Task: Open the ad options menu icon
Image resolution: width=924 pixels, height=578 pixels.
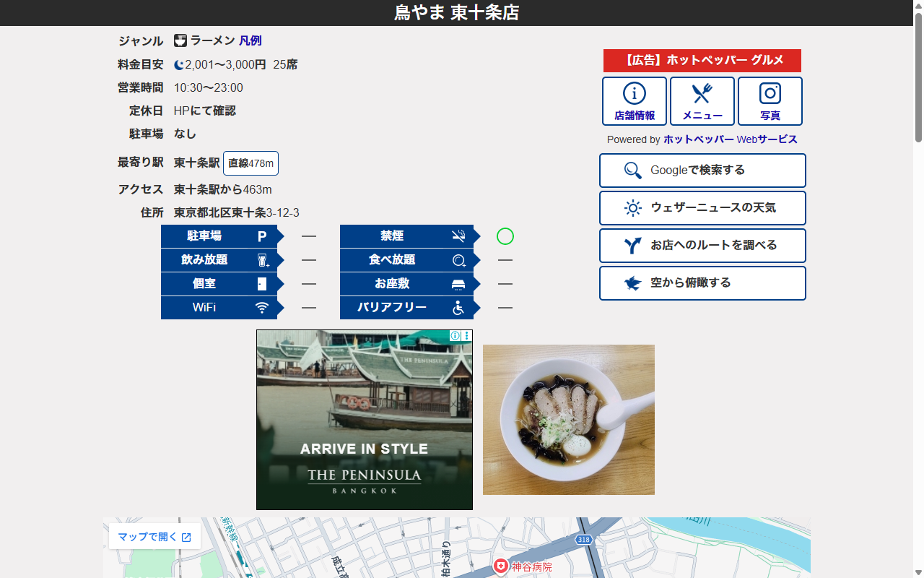Action: 467,336
